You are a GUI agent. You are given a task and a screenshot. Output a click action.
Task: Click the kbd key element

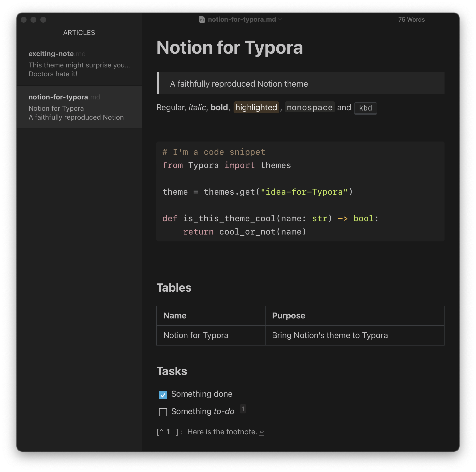[365, 108]
